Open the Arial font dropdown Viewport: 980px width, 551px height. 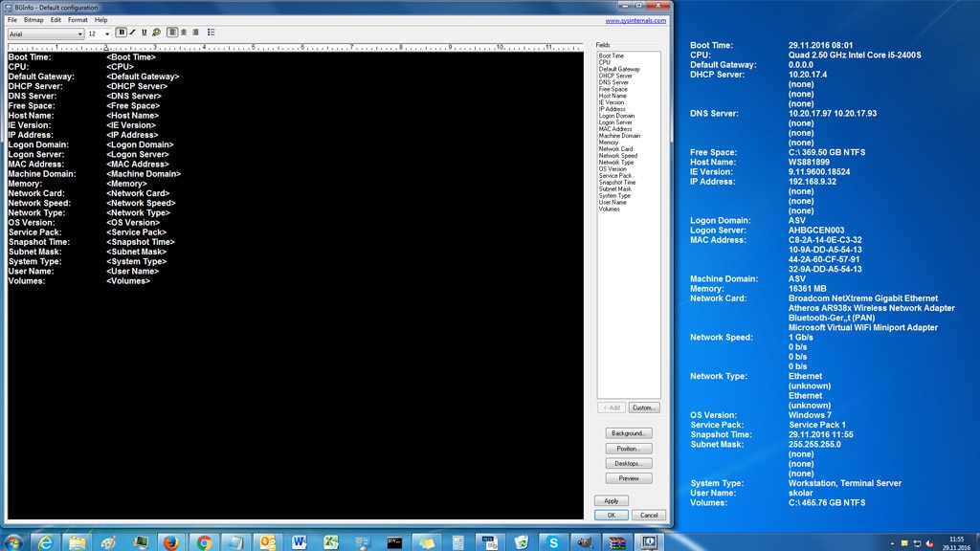pyautogui.click(x=46, y=33)
